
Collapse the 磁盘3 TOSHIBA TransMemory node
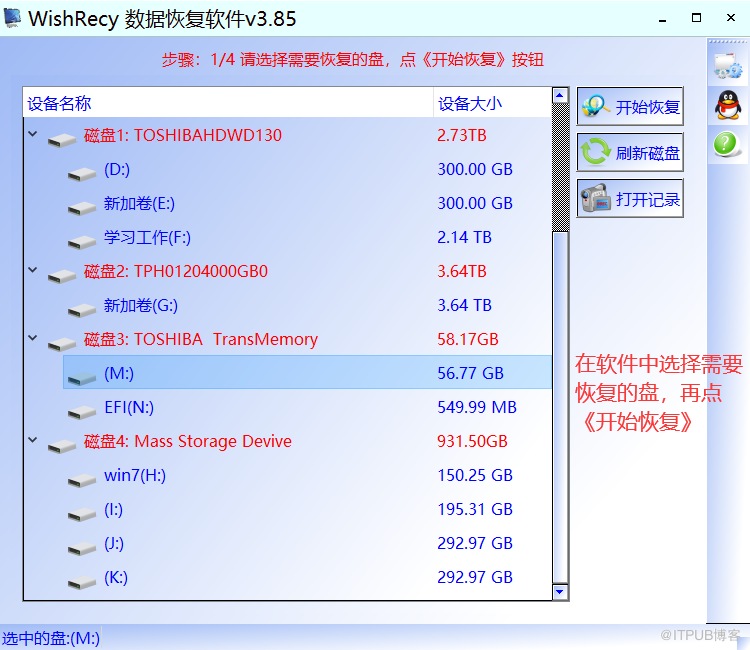pyautogui.click(x=33, y=338)
